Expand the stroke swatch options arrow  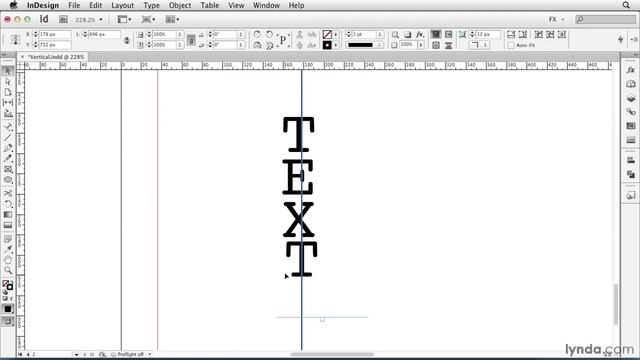[336, 45]
